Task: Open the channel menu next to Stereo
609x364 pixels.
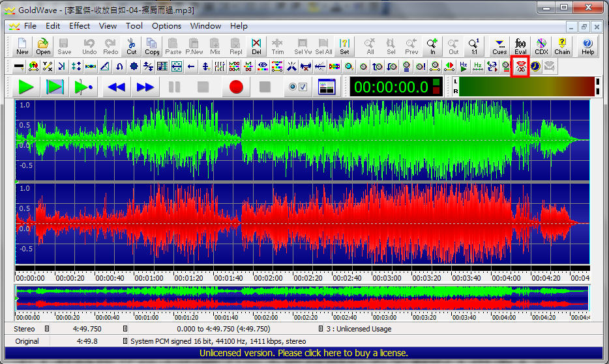Action: tap(47, 329)
